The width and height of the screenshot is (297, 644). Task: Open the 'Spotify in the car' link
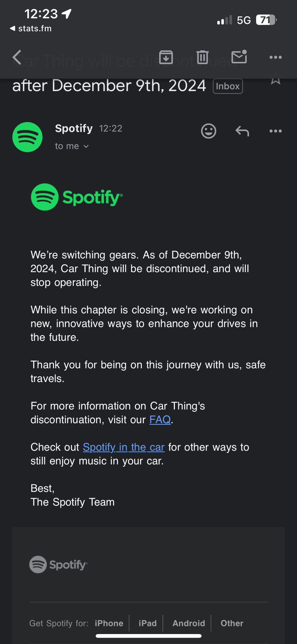124,447
